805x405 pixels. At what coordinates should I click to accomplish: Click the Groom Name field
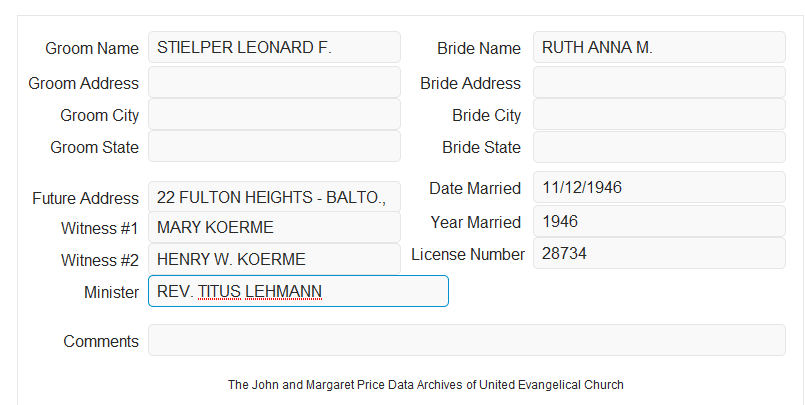(274, 47)
